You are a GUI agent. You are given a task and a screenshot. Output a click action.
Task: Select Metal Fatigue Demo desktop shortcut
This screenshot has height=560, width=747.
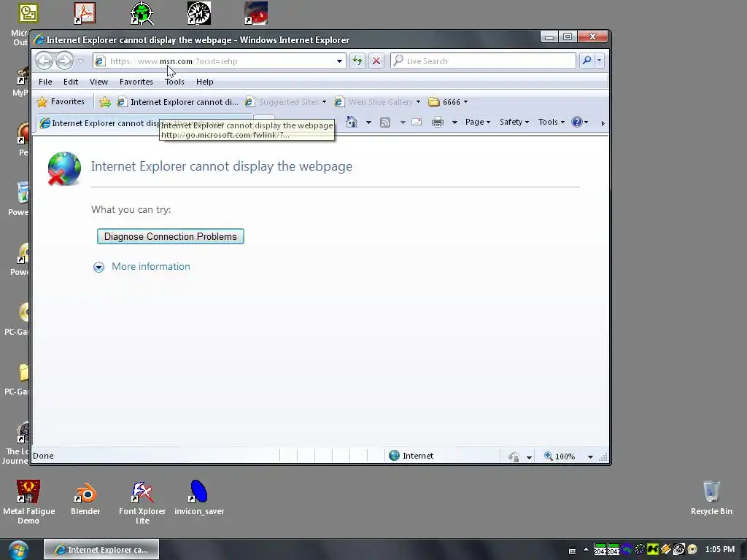(28, 502)
